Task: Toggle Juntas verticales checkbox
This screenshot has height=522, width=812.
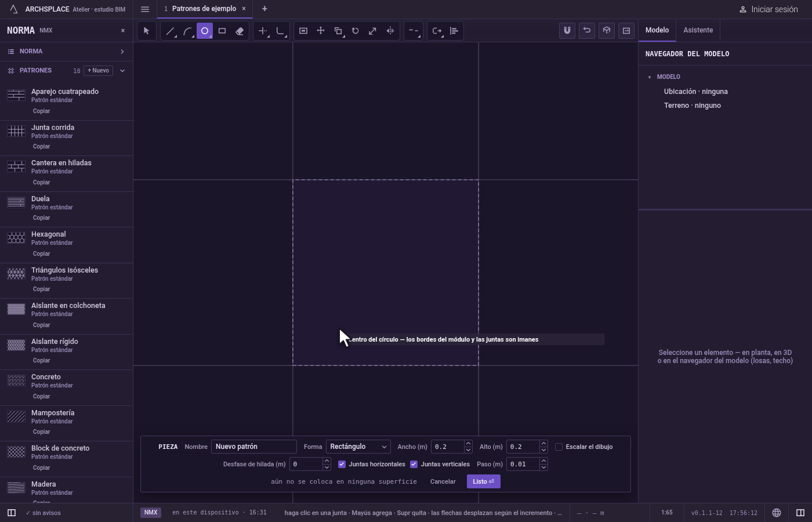Action: [414, 464]
